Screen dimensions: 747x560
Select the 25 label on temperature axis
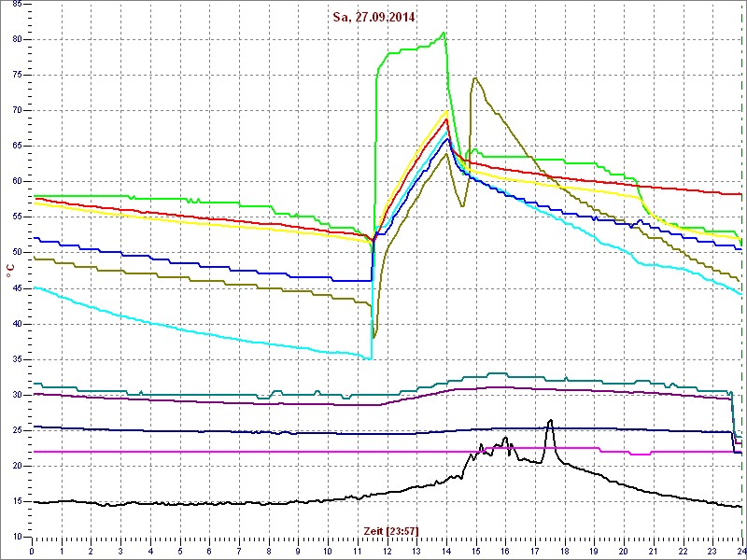(16, 430)
